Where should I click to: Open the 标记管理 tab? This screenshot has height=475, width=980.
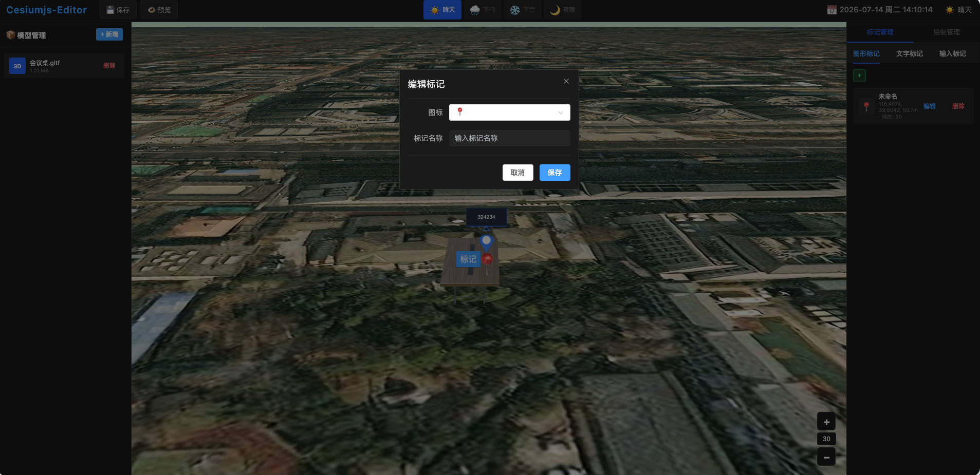coord(880,32)
